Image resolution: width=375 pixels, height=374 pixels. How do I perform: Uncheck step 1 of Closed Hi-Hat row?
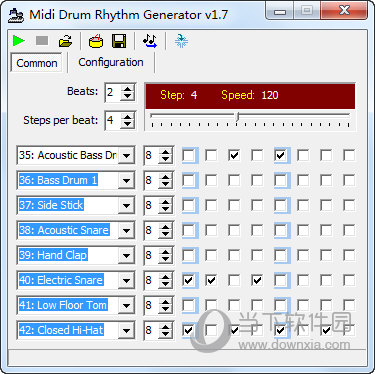tap(189, 330)
